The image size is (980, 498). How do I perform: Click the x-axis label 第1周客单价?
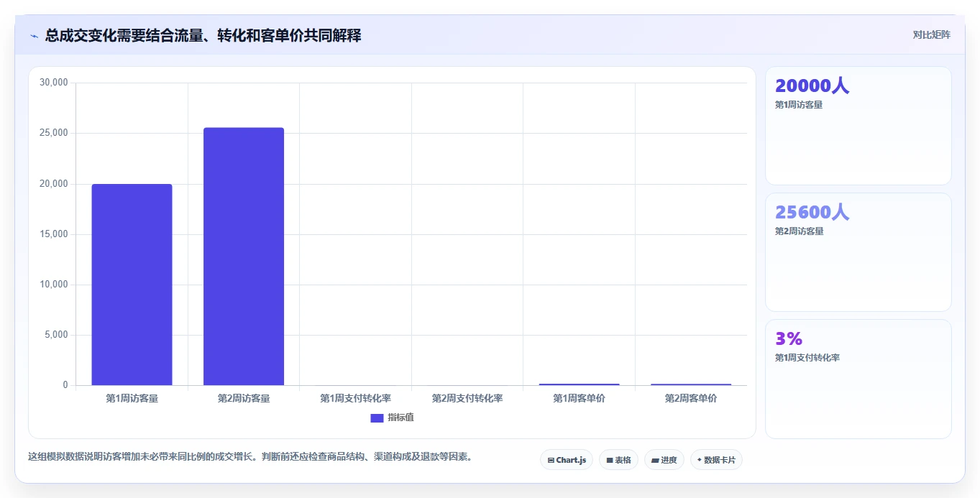(x=579, y=398)
